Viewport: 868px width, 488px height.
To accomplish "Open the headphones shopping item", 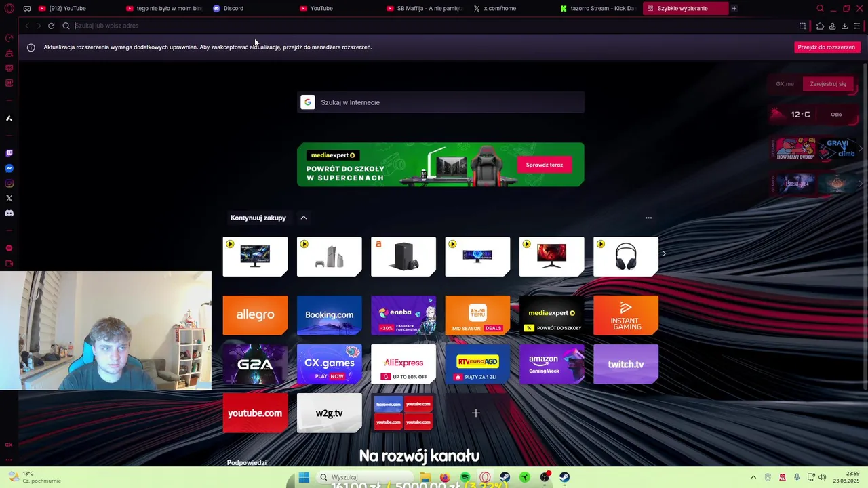I will click(x=626, y=256).
